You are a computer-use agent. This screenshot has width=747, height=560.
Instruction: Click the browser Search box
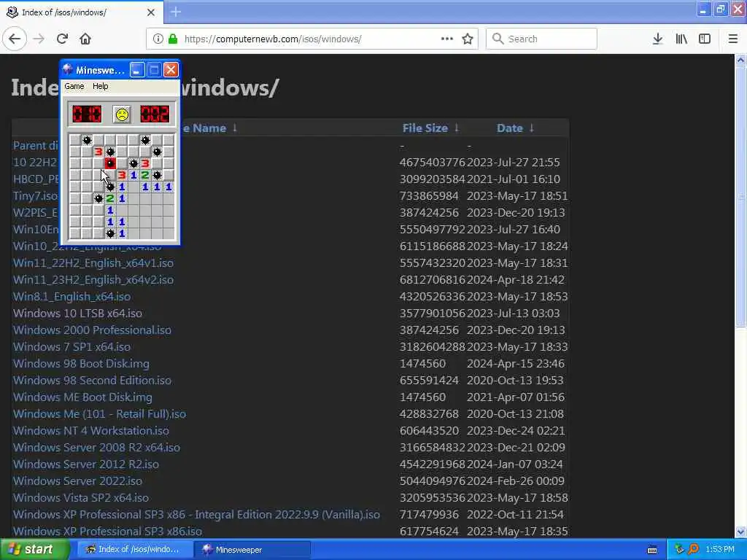[x=541, y=39]
